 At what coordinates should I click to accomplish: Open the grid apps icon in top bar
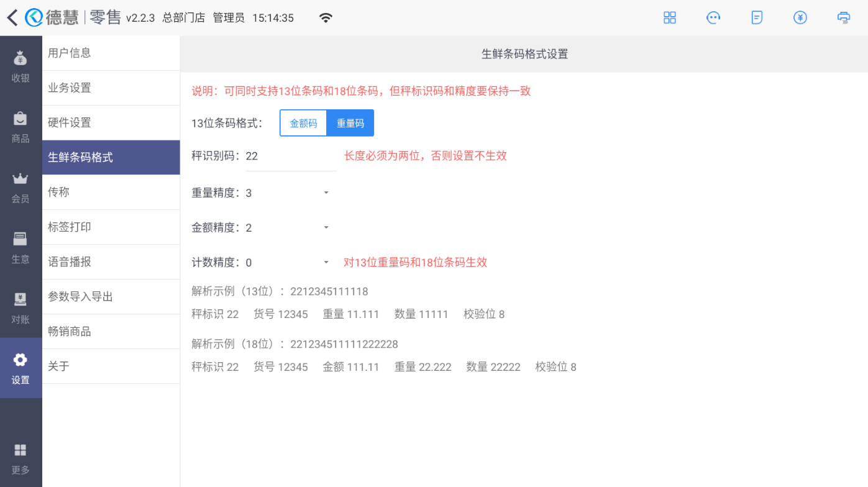click(670, 17)
